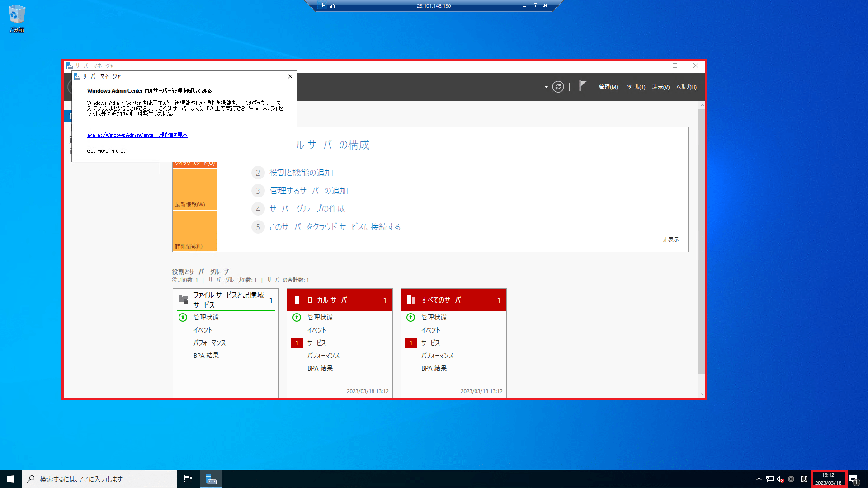868x488 pixels.
Task: Open サービス in ローカル サーバー tile
Action: coord(316,343)
